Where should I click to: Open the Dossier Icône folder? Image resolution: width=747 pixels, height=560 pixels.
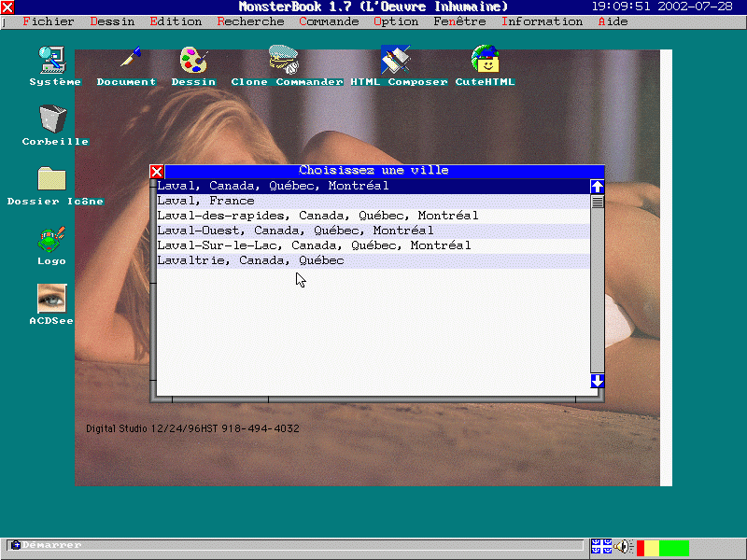(x=51, y=179)
